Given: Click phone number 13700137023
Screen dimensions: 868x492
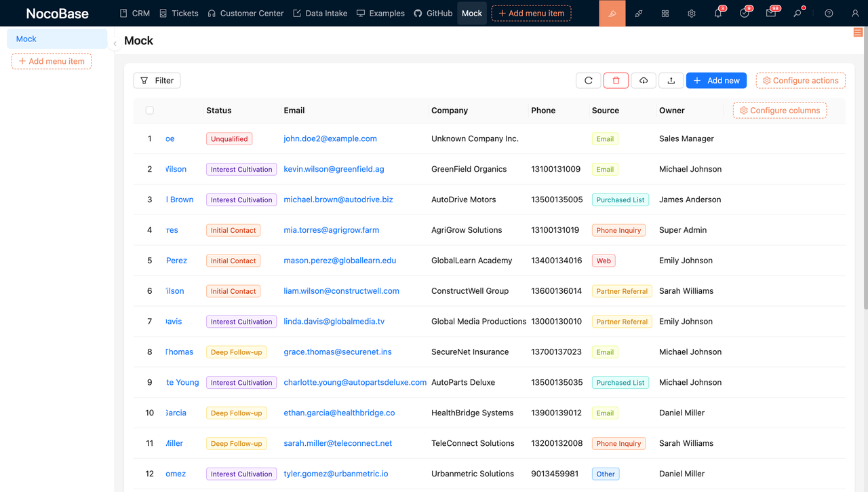Looking at the screenshot, I should (556, 352).
